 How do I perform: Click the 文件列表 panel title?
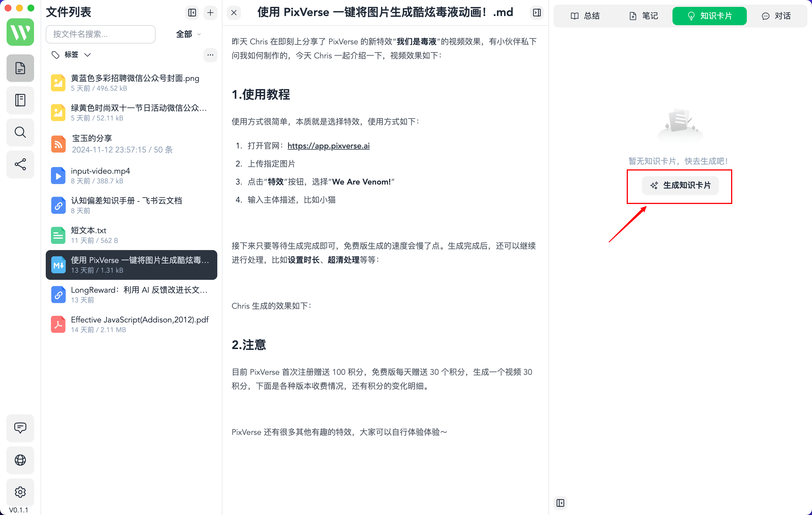coord(68,13)
